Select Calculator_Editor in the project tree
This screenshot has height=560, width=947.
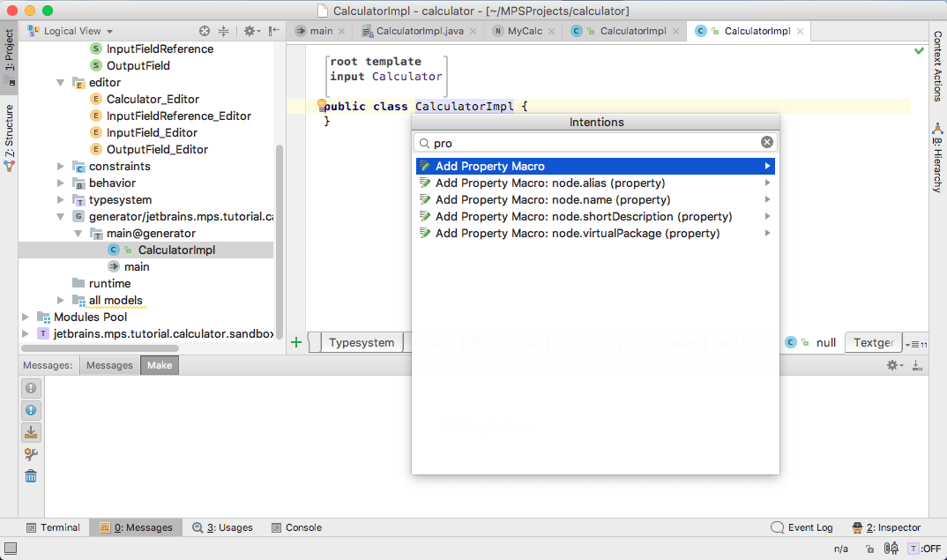click(x=153, y=100)
